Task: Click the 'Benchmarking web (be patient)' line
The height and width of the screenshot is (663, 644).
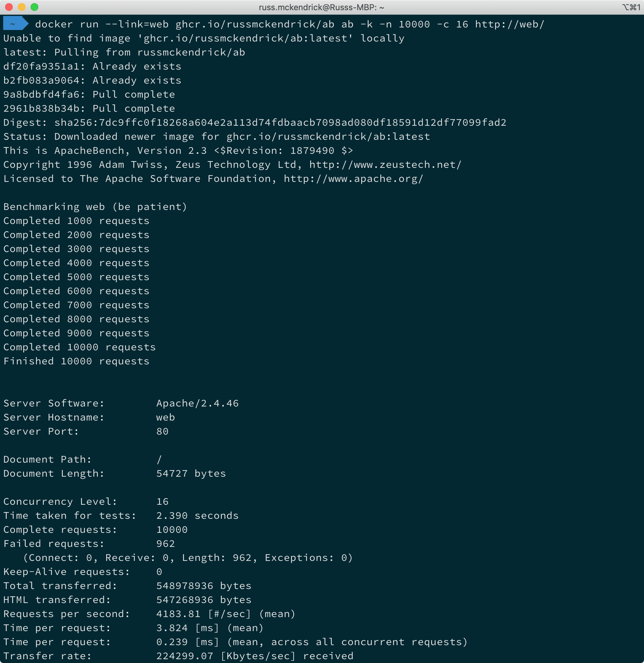Action: (95, 207)
